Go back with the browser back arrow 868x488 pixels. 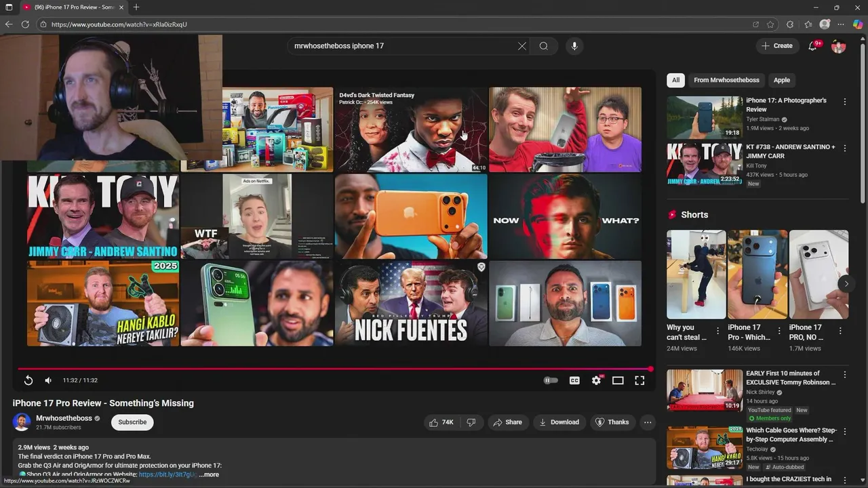(x=9, y=24)
